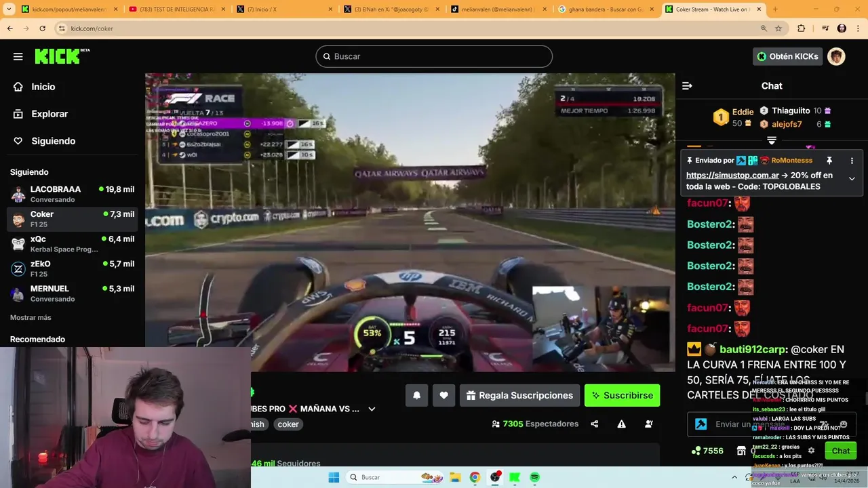Open Explorar in sidebar
868x488 pixels.
[41, 114]
